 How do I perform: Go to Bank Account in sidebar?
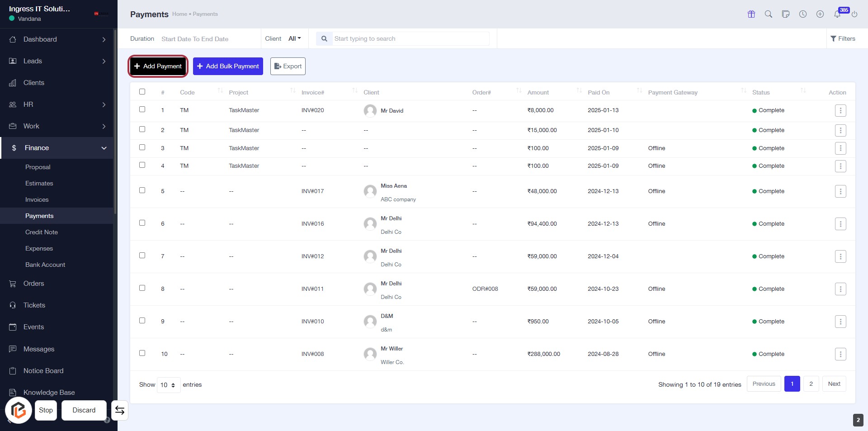coord(45,265)
